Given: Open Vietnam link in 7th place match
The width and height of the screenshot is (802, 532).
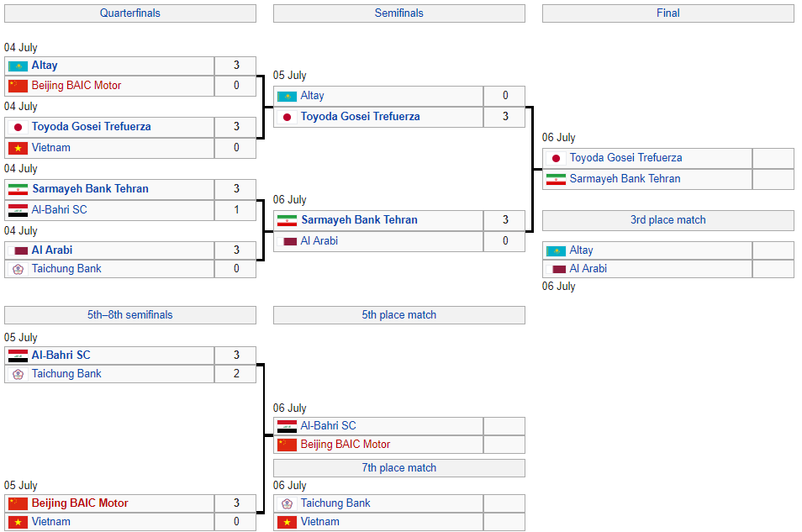Looking at the screenshot, I should [x=320, y=522].
